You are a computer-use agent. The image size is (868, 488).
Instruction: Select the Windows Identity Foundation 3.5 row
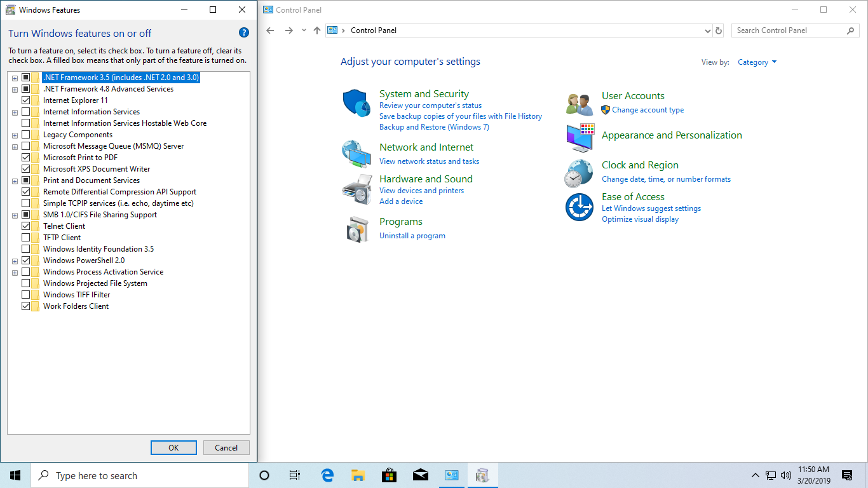98,249
